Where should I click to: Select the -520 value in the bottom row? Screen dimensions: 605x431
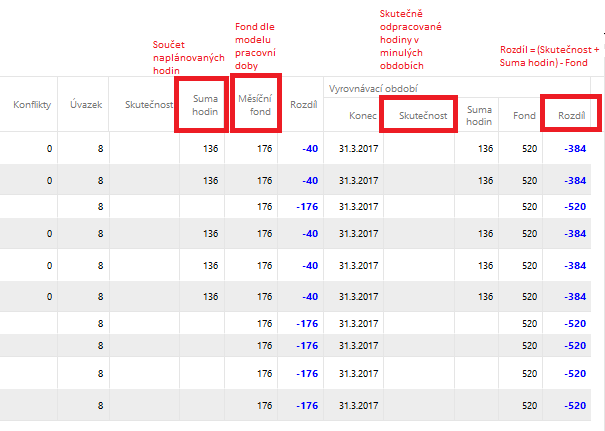(575, 406)
